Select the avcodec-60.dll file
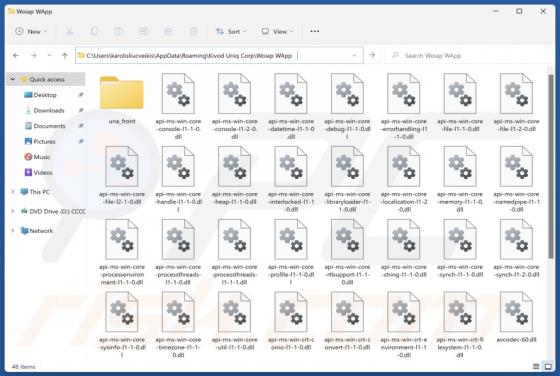This screenshot has width=560, height=376. click(516, 317)
